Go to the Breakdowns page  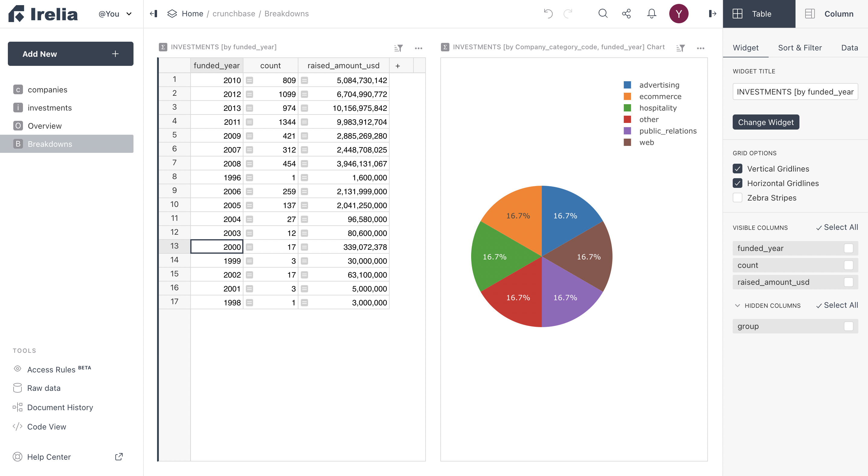(67, 144)
